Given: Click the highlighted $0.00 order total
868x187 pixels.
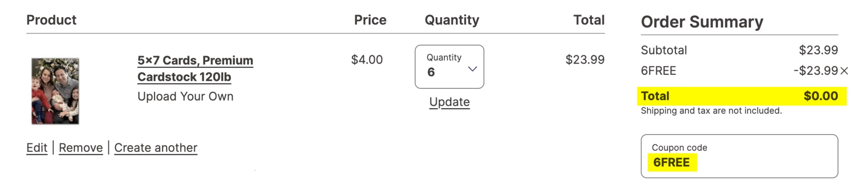Looking at the screenshot, I should coord(821,96).
